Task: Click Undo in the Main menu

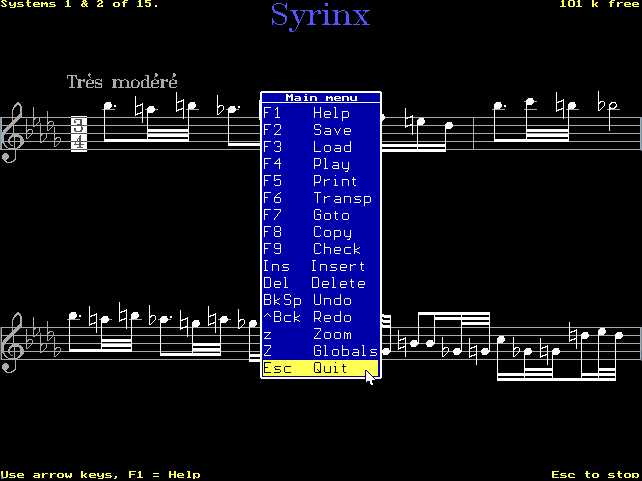Action: click(320, 300)
